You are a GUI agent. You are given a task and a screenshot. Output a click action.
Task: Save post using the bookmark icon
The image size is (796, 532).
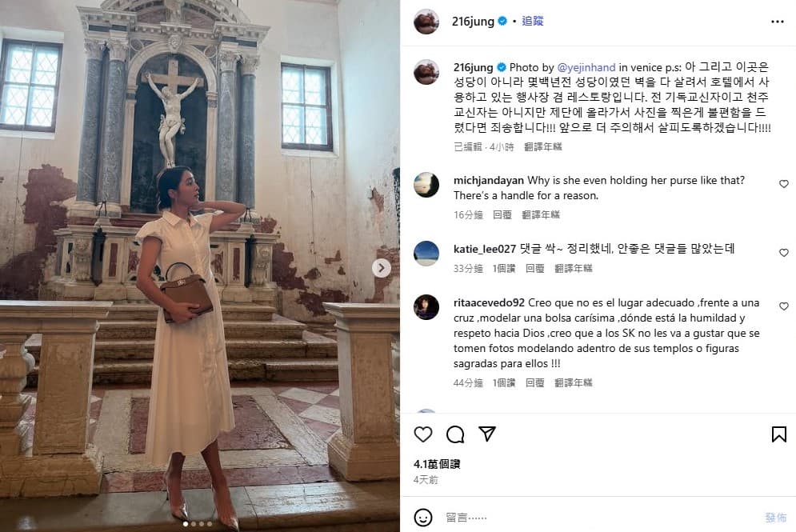tap(778, 434)
